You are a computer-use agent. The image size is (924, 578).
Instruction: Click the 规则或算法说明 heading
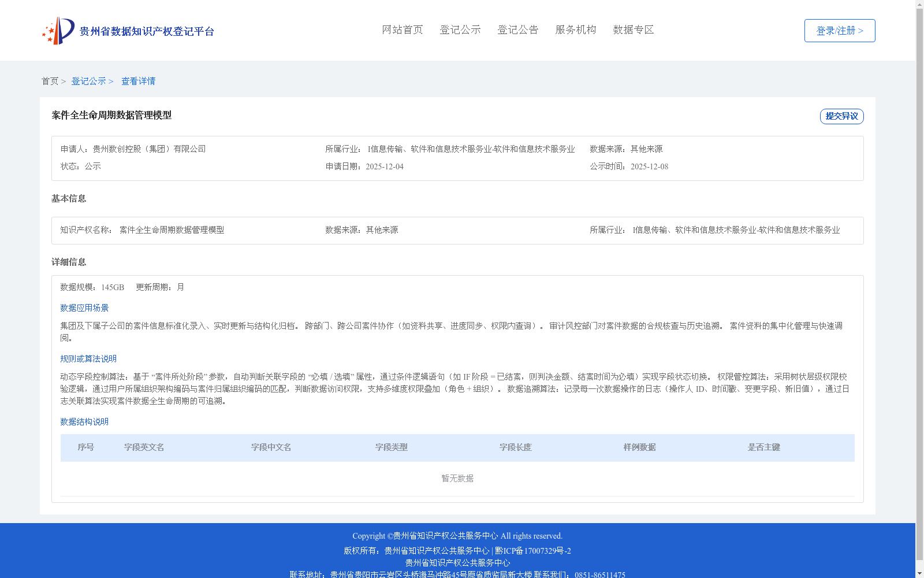[88, 359]
